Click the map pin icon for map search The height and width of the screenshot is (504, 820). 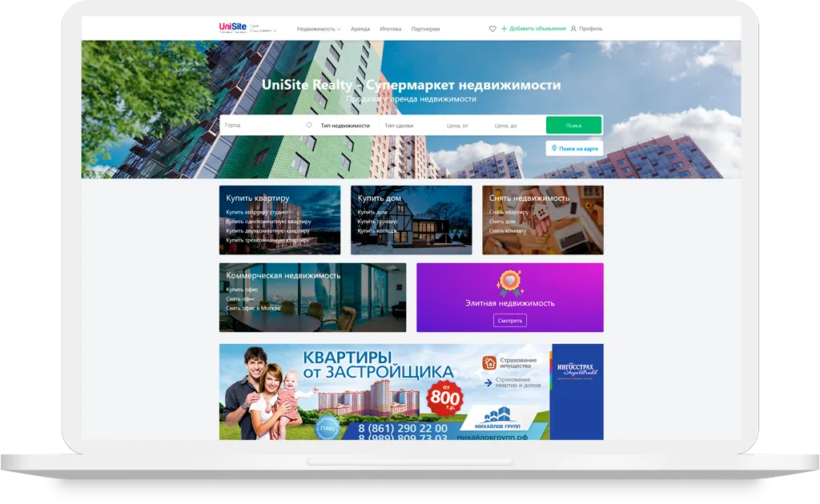pos(553,148)
